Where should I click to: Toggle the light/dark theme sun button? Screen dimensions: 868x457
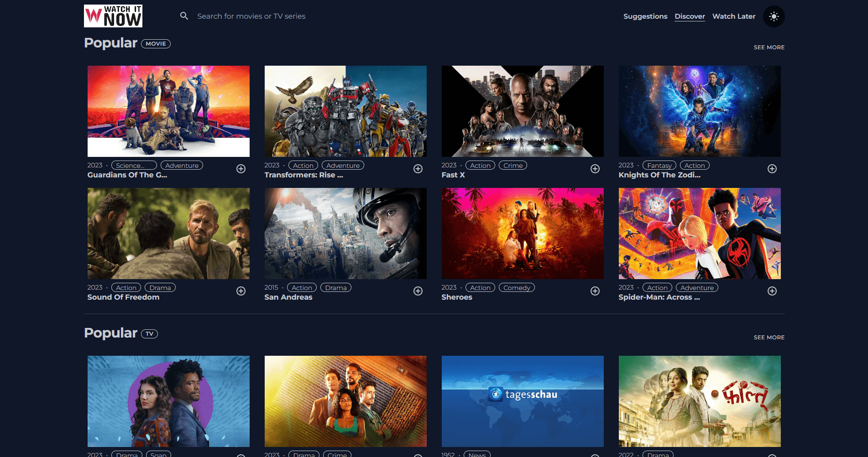pos(774,16)
